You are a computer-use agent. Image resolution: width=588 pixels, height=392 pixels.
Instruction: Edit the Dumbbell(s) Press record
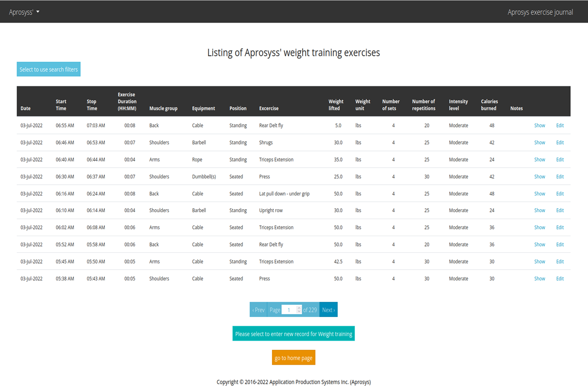point(560,176)
